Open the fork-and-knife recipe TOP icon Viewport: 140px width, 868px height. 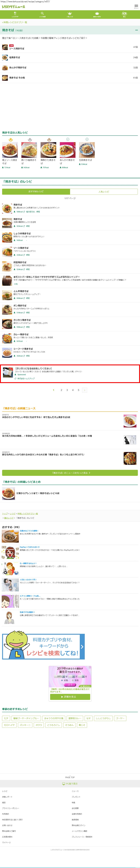coord(15,14)
